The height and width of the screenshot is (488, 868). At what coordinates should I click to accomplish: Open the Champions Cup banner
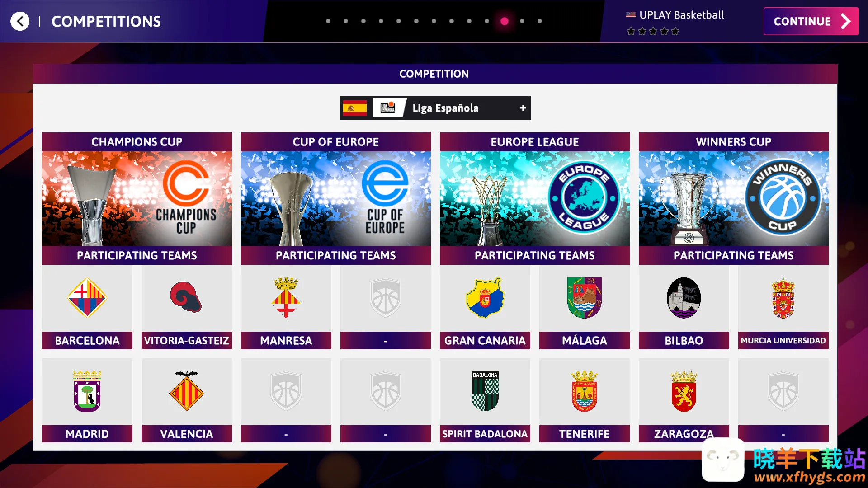[x=137, y=198]
